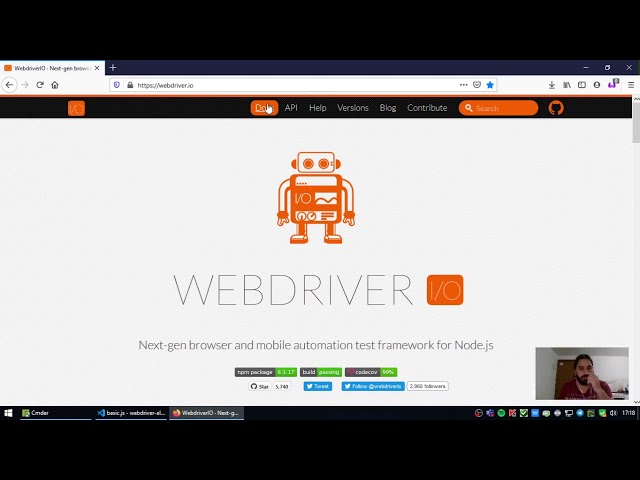Click the 5,740 star count

click(282, 386)
